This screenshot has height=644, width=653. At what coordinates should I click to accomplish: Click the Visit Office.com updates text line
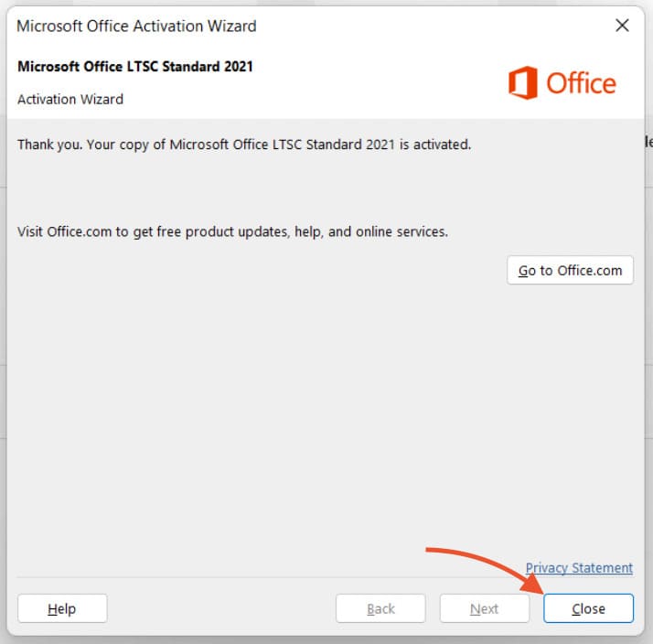(232, 231)
